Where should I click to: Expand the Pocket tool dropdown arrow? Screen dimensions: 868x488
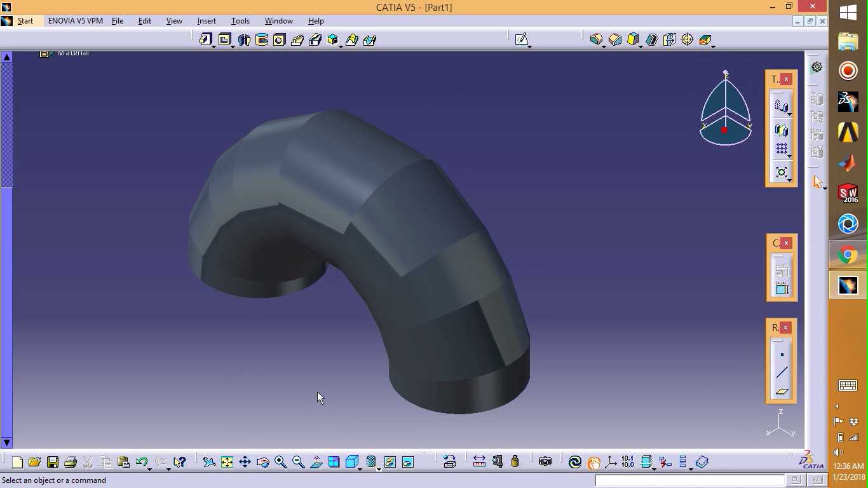[x=233, y=46]
